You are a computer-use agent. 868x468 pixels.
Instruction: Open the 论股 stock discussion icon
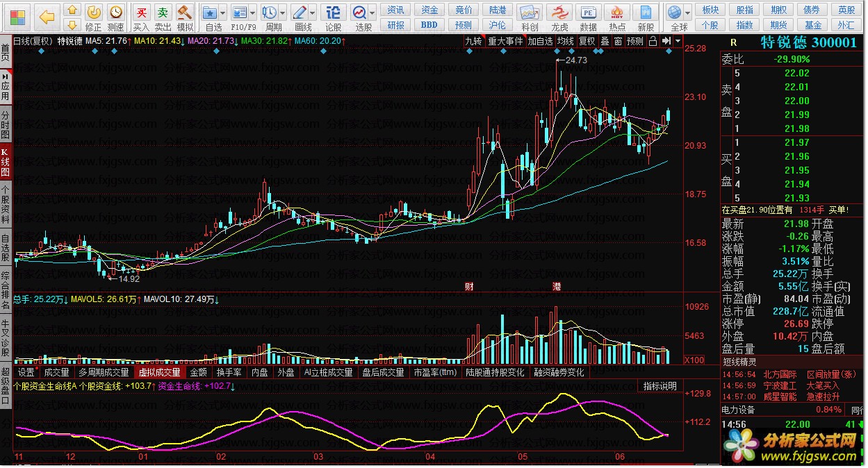point(334,12)
